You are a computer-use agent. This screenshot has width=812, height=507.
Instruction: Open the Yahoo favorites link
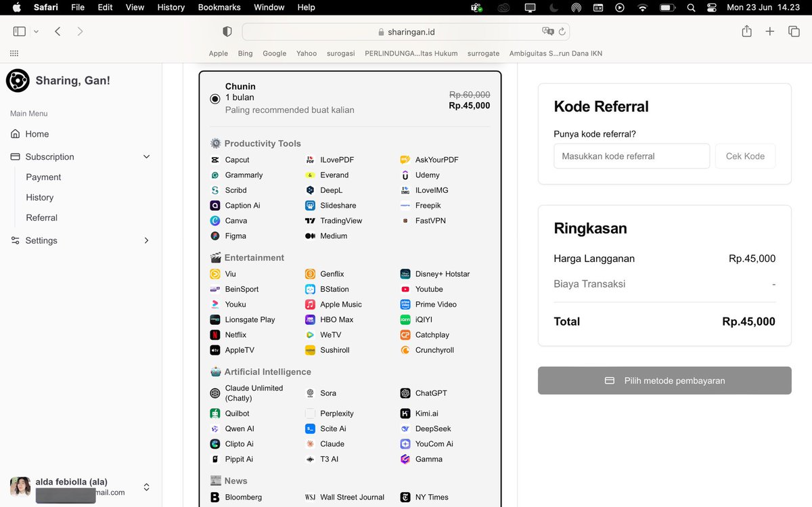pos(307,53)
